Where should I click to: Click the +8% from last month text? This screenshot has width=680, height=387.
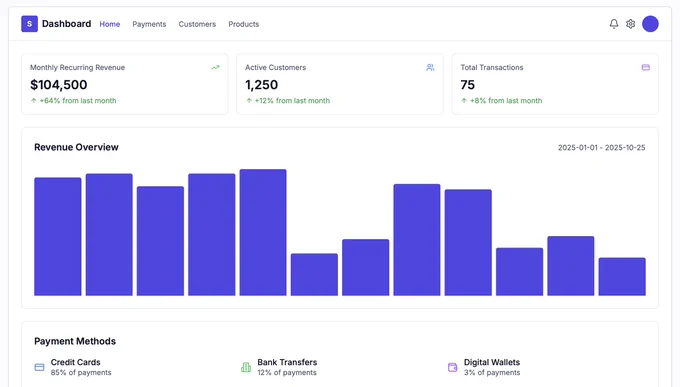pyautogui.click(x=506, y=101)
